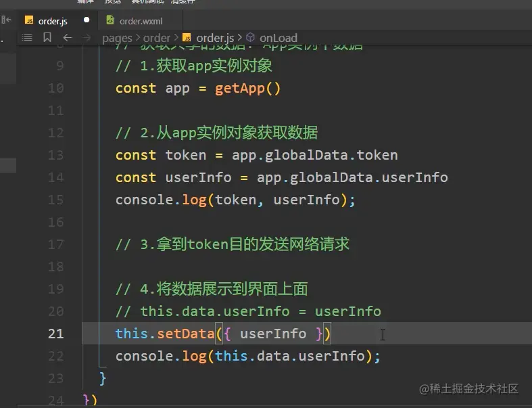Select the order.js breadcrumb
Viewport: 532px width, 408px height.
(x=215, y=38)
